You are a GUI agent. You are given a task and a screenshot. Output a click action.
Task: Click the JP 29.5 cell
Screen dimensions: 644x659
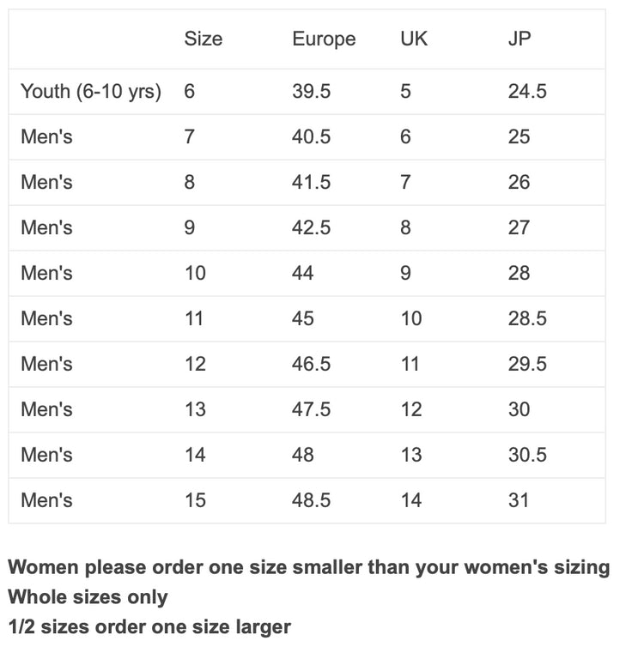click(x=527, y=365)
